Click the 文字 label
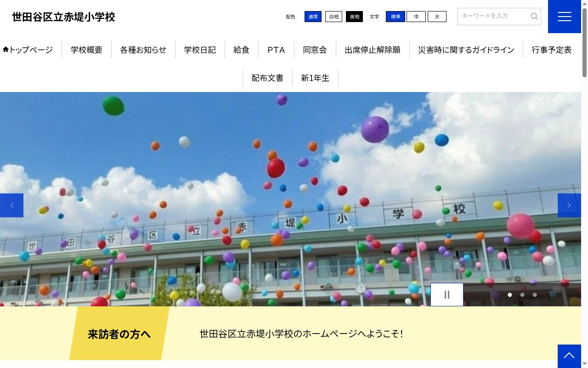The height and width of the screenshot is (368, 588). coord(374,17)
